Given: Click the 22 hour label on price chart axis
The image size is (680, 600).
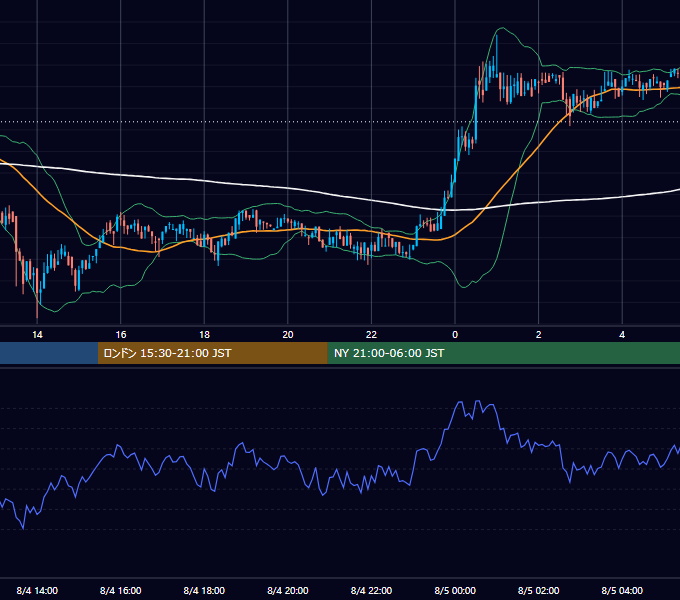Looking at the screenshot, I should click(x=371, y=335).
